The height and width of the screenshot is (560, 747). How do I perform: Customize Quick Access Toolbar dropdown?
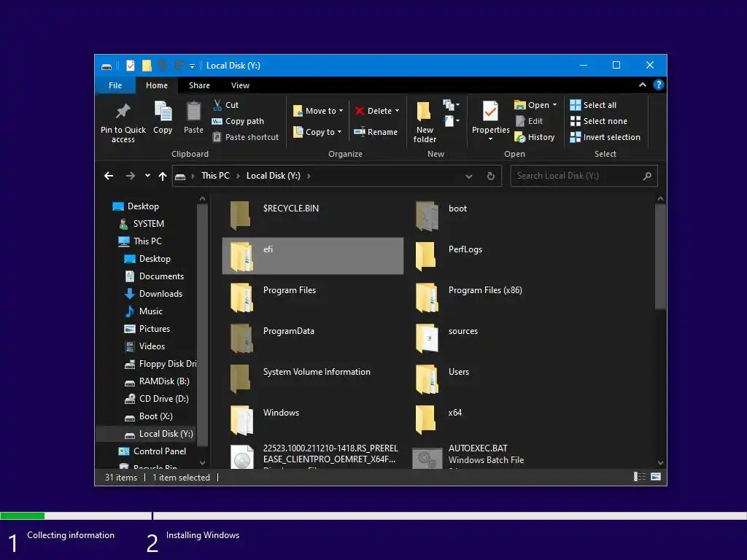click(x=192, y=66)
